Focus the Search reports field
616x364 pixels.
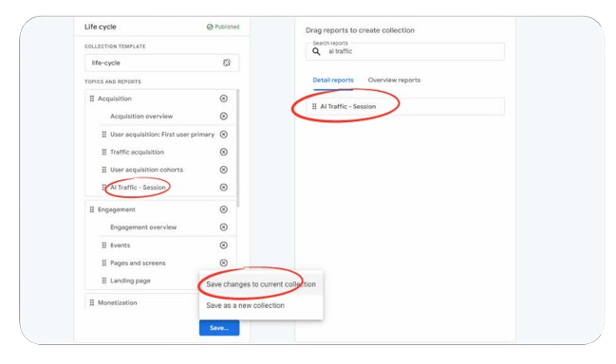click(405, 51)
